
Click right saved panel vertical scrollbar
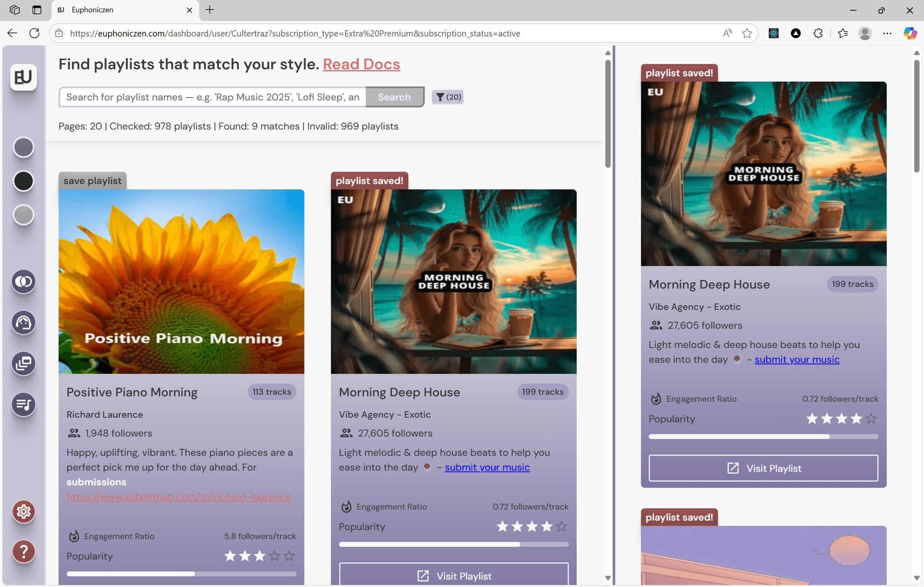tap(916, 116)
